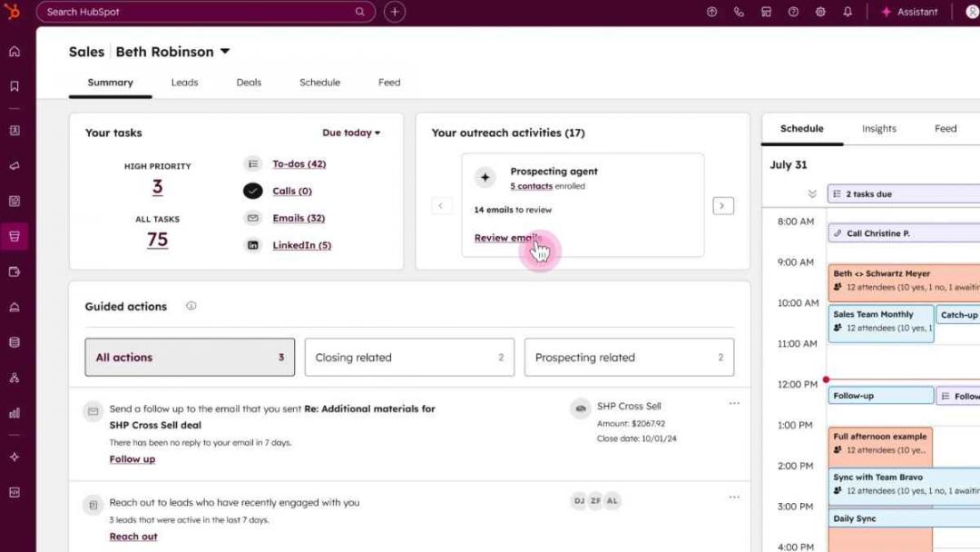The width and height of the screenshot is (980, 552).
Task: Open the Home icon in sidebar
Action: tap(15, 51)
